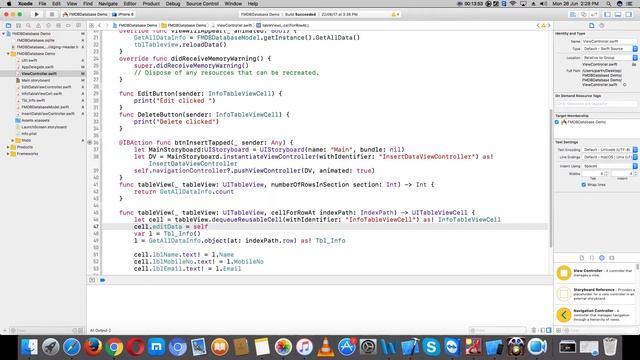
Task: Show the Project navigator
Action: click(8, 25)
